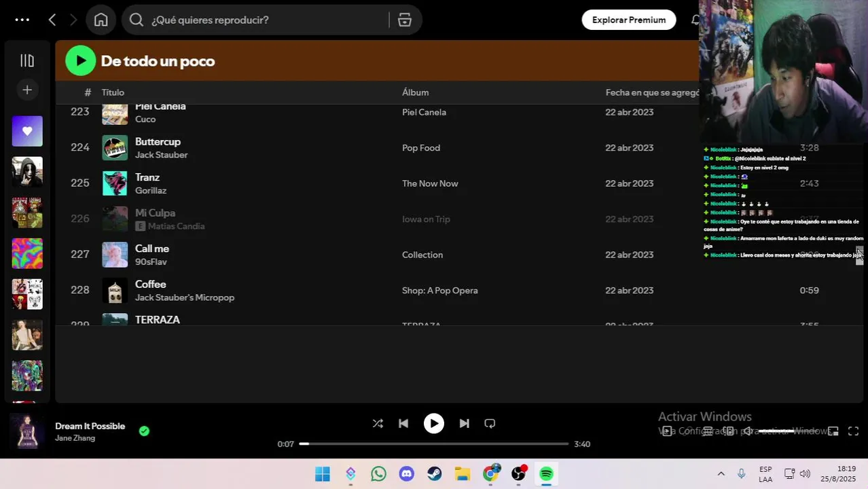Toggle repeat mode
This screenshot has height=489, width=868.
coord(490,423)
